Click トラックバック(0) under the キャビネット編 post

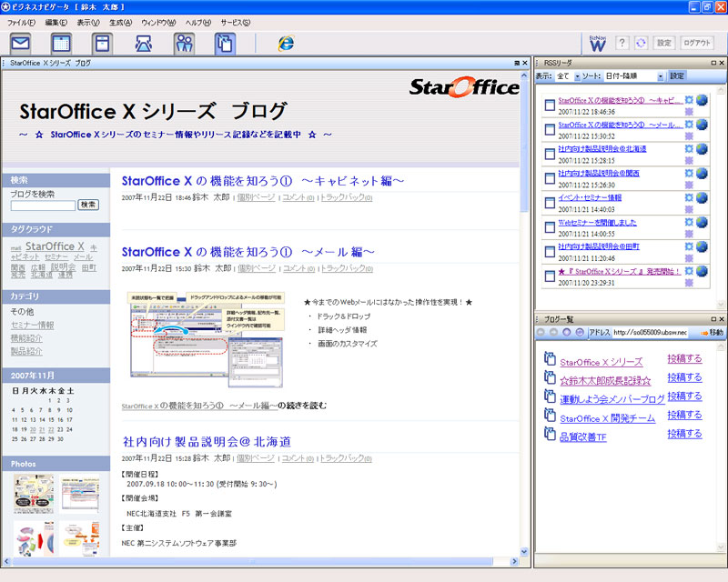(347, 197)
